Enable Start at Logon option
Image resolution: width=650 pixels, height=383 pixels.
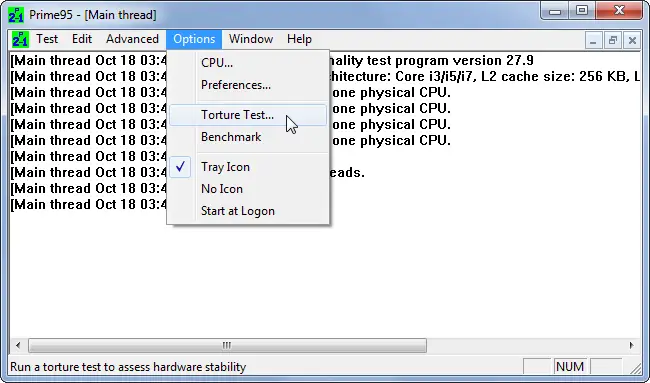tap(248, 211)
